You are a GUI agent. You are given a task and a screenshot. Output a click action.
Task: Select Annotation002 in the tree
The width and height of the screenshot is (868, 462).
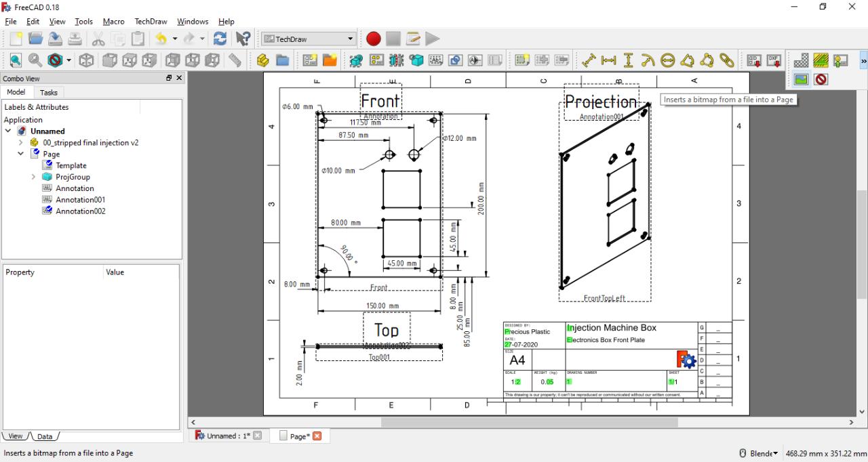click(80, 211)
